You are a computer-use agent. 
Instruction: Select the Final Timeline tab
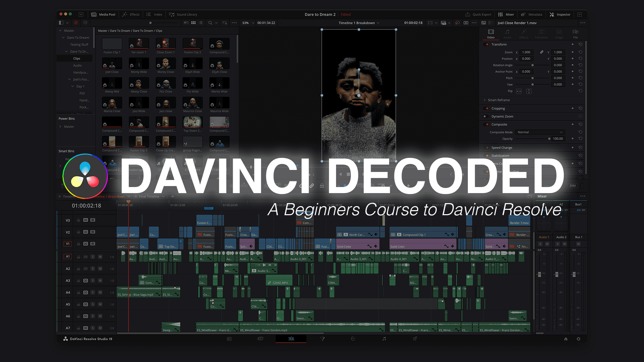click(x=149, y=196)
